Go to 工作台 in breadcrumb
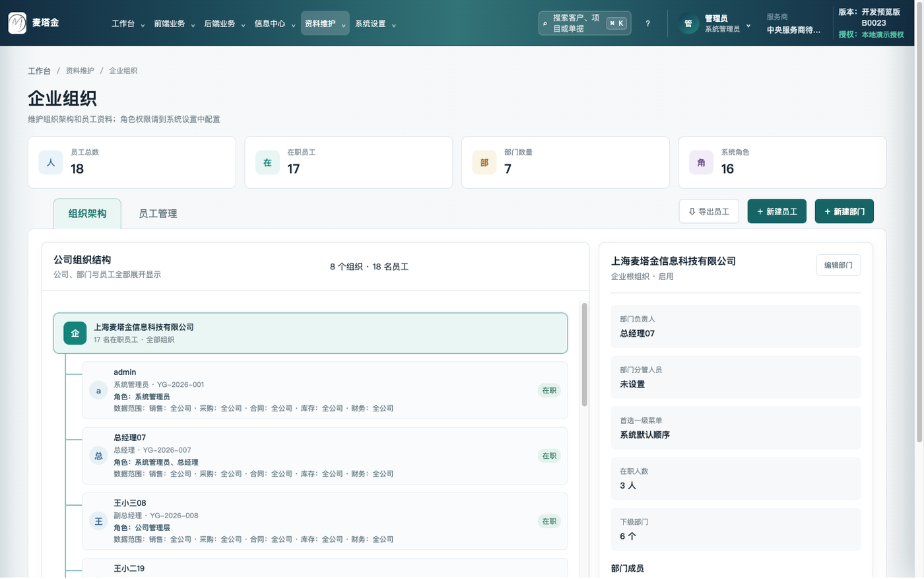 click(x=39, y=71)
